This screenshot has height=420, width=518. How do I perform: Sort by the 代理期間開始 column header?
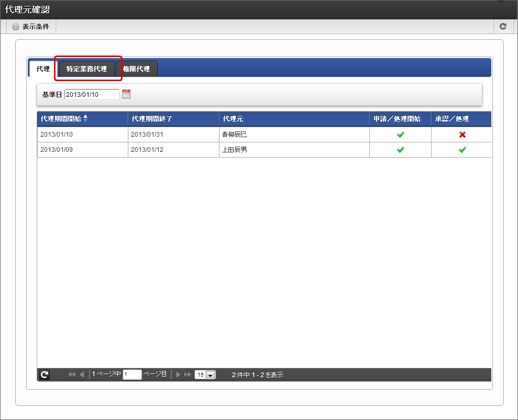[x=83, y=118]
